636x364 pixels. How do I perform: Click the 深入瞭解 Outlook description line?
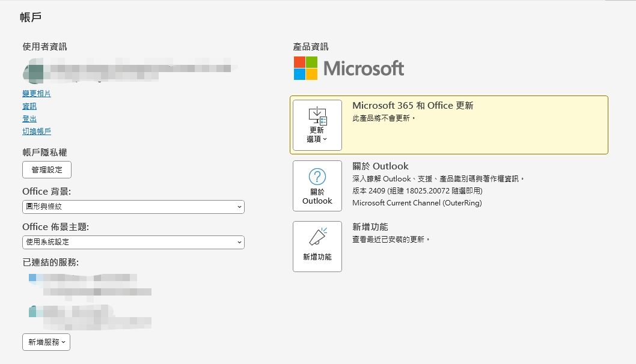tap(438, 179)
